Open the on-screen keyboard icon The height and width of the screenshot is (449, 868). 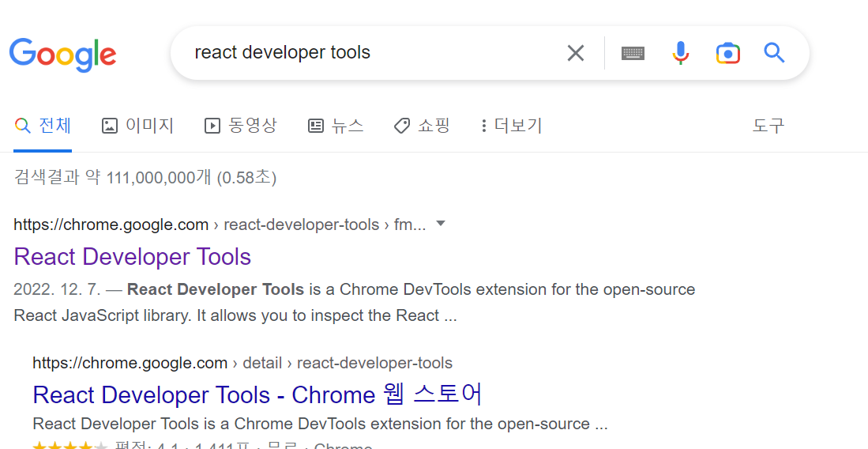[633, 53]
